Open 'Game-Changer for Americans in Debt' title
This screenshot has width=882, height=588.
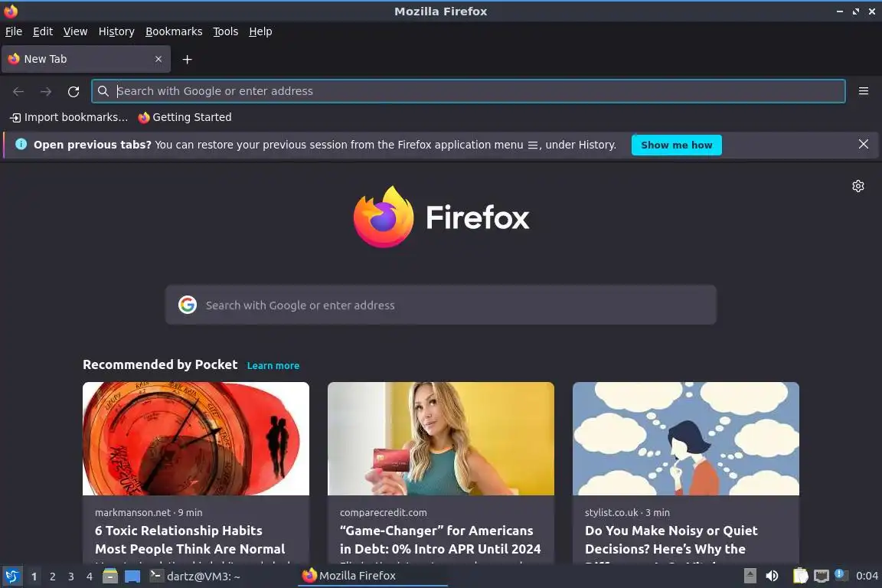pyautogui.click(x=440, y=540)
